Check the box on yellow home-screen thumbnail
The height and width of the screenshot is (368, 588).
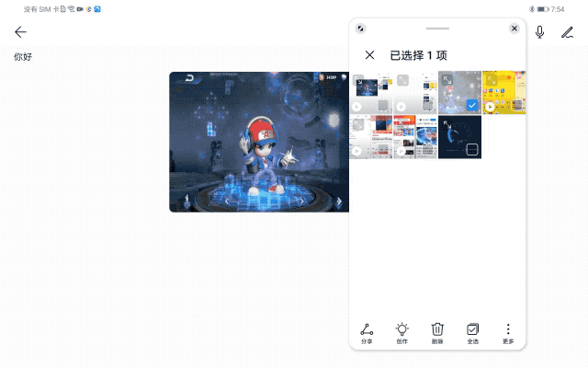[x=517, y=105]
